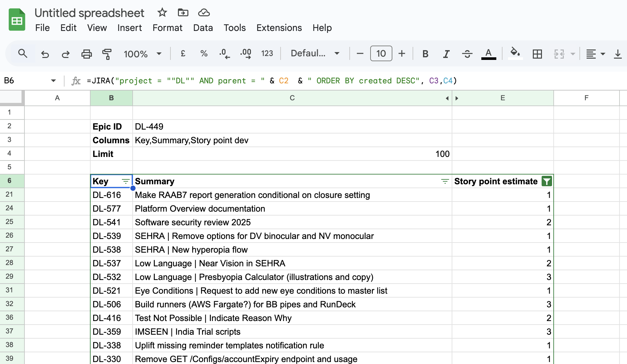This screenshot has height=364, width=627.
Task: Select the DL-506 key cell
Action: (x=111, y=304)
